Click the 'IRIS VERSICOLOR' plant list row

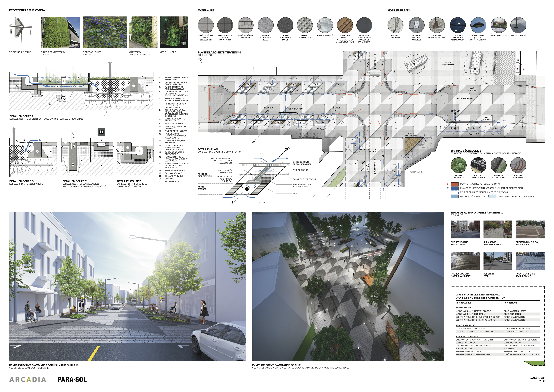pyautogui.click(x=497, y=349)
